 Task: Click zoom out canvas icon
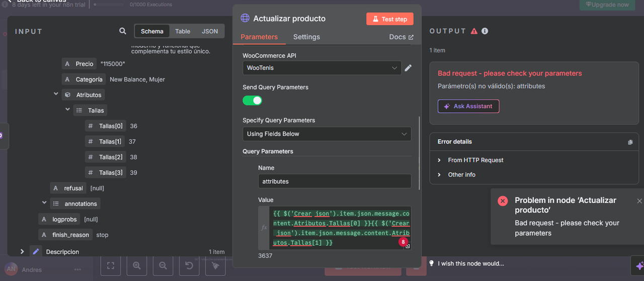coord(163,265)
